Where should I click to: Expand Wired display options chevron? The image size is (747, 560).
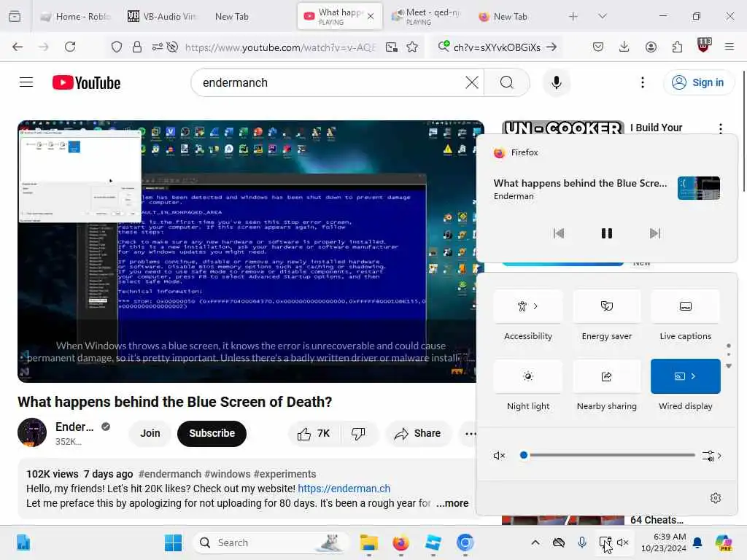694,376
